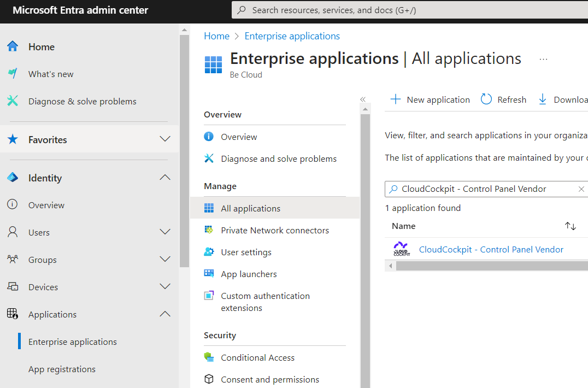The image size is (588, 388).
Task: Select All applications in Manage menu
Action: 275,208
